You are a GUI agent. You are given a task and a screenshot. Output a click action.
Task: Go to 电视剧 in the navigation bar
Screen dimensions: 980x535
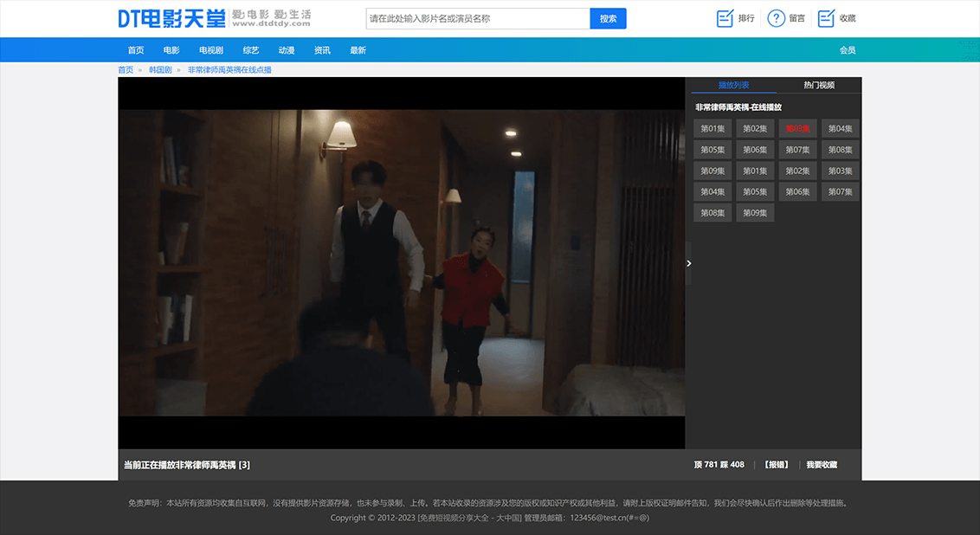click(x=211, y=50)
